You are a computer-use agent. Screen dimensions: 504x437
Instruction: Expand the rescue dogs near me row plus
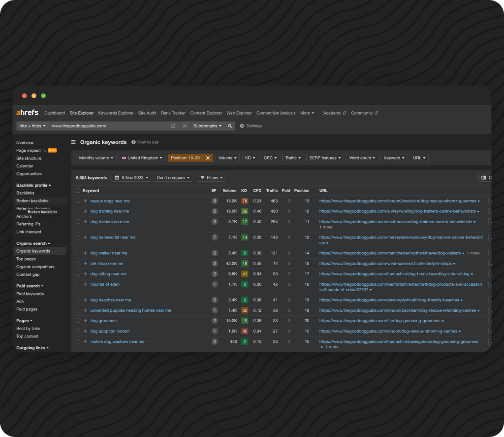tap(85, 201)
